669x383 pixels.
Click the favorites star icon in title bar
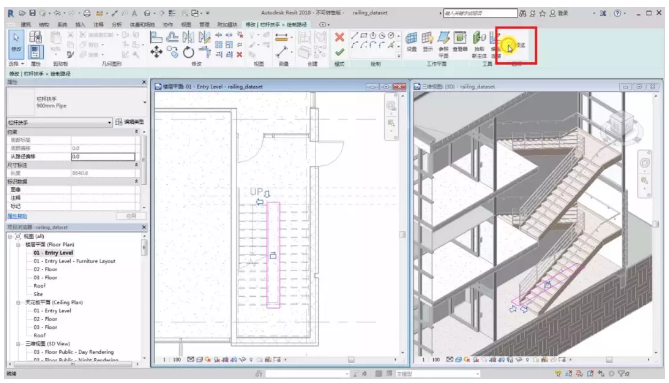[x=542, y=13]
